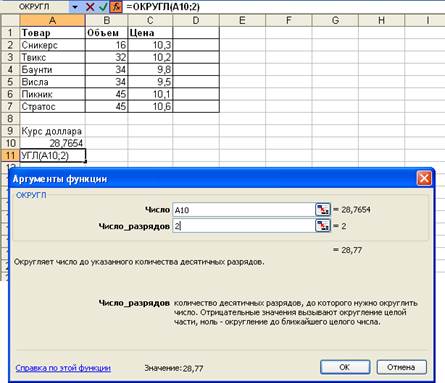Select column A header
445x383 pixels.
coord(52,21)
